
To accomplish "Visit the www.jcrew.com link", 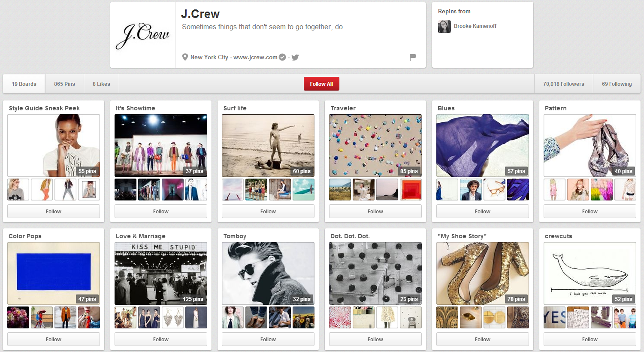I will point(255,57).
